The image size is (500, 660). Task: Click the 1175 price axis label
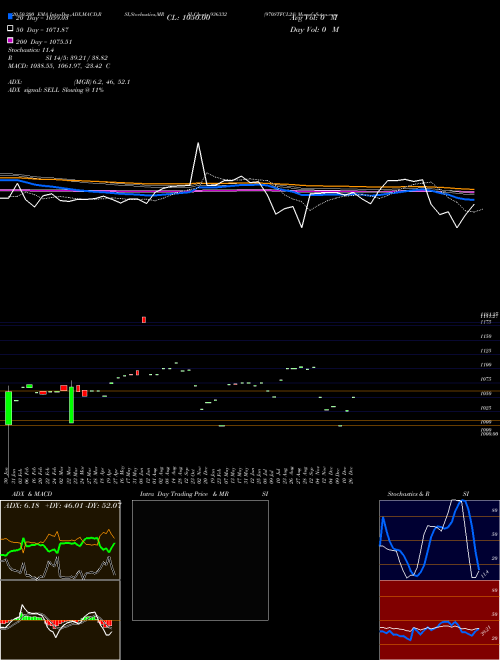tap(486, 322)
